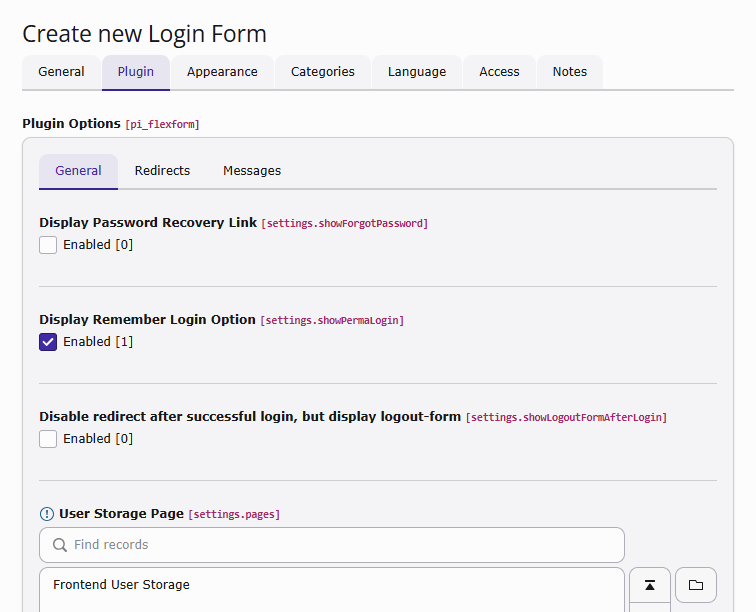The image size is (756, 612).
Task: Enable Display Password Recovery Link checkbox
Action: click(x=48, y=245)
